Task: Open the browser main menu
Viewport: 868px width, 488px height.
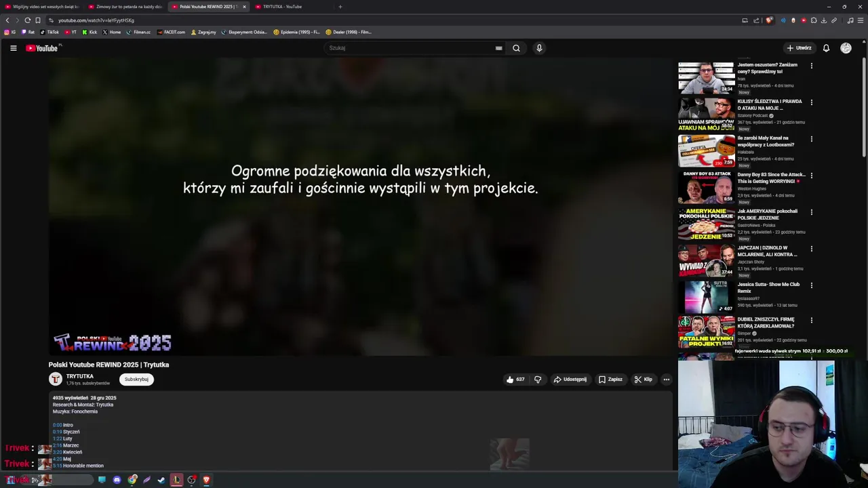Action: pyautogui.click(x=861, y=20)
